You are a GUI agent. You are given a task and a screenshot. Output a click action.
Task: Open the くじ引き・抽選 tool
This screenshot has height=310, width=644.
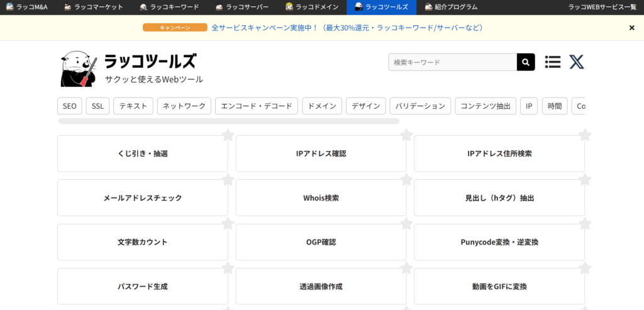(x=143, y=153)
